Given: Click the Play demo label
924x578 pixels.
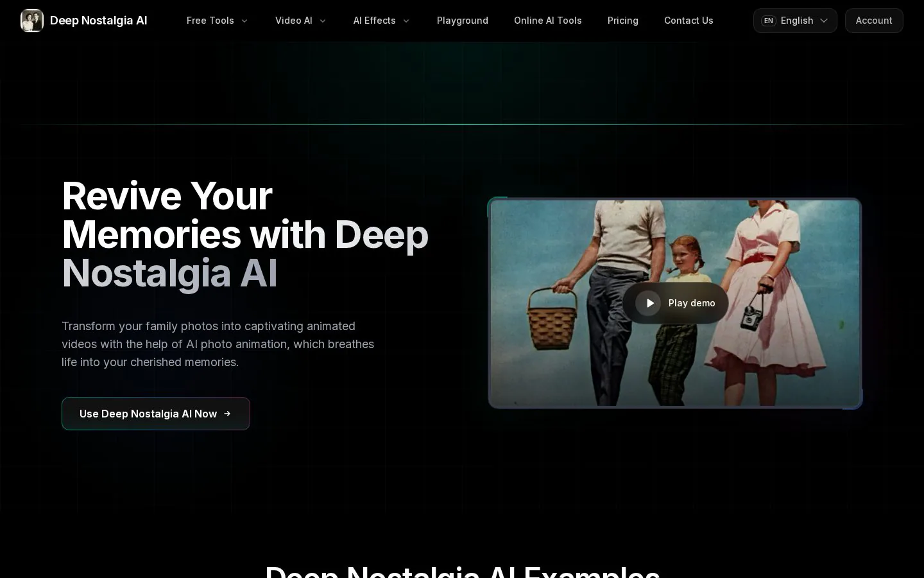Looking at the screenshot, I should (x=692, y=303).
